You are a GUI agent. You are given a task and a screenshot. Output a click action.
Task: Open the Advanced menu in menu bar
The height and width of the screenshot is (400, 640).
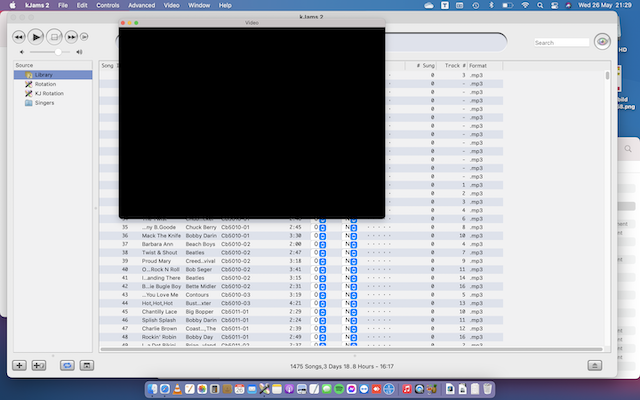point(141,5)
